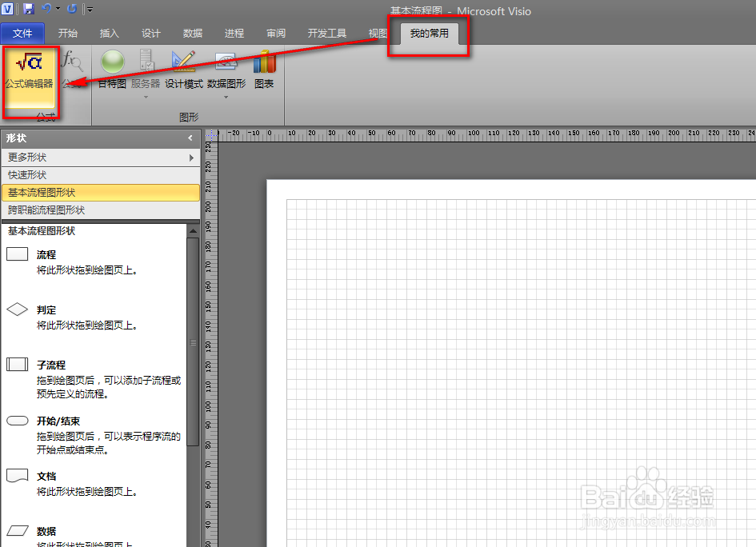Switch to the 开始 tab

(x=68, y=34)
